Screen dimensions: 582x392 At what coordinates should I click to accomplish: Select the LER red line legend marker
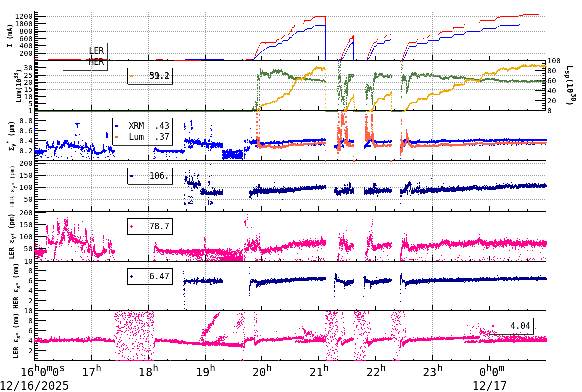tap(76, 50)
